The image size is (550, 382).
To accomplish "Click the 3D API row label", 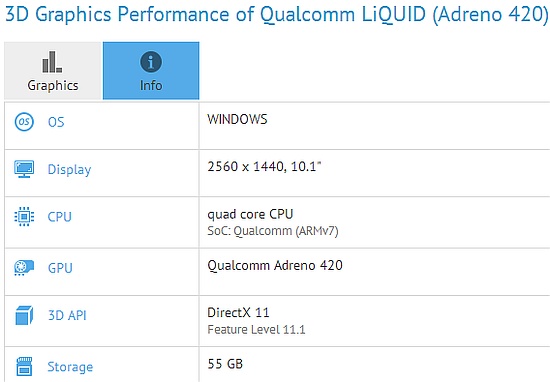I will pos(67,315).
